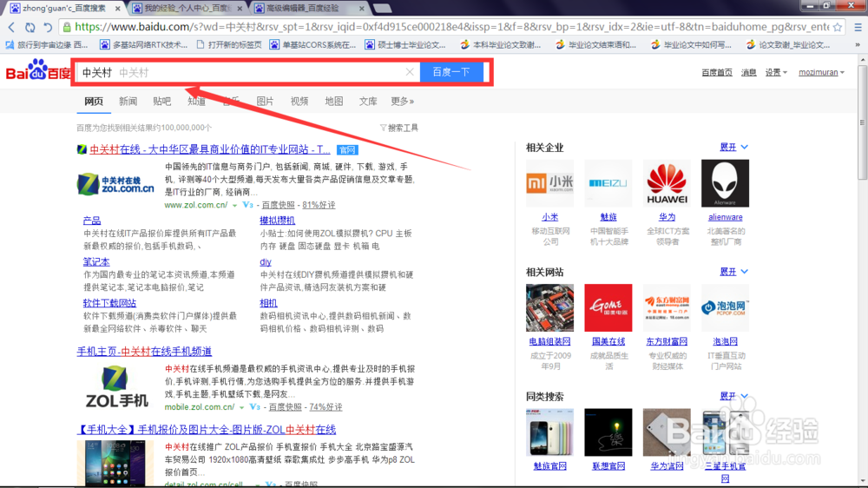Open the 软件下载网站 sublink
Screen dimensions: 868x488
coord(109,303)
